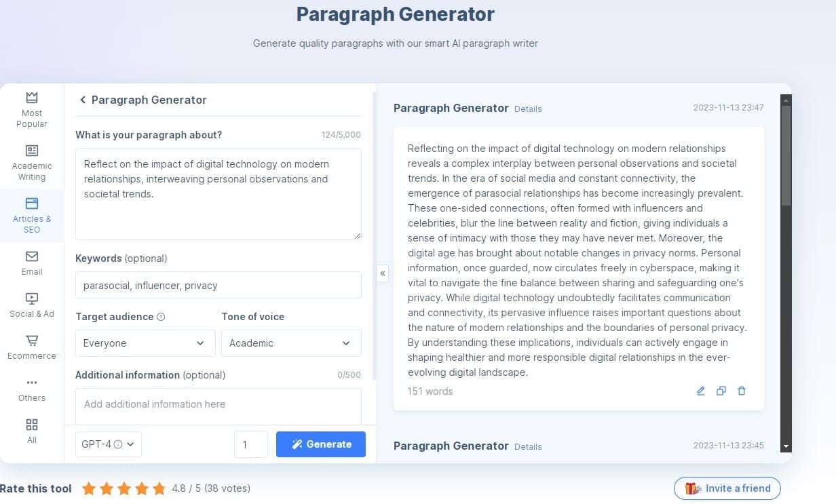Screen dimensions: 836x504
Task: Open the Most Popular crown icon
Action: [x=32, y=98]
